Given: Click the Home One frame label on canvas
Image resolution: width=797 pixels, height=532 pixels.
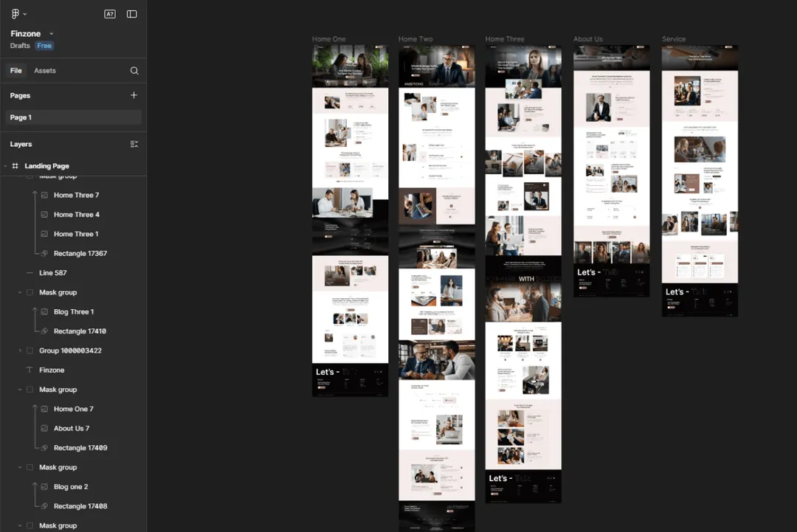Looking at the screenshot, I should click(x=328, y=39).
